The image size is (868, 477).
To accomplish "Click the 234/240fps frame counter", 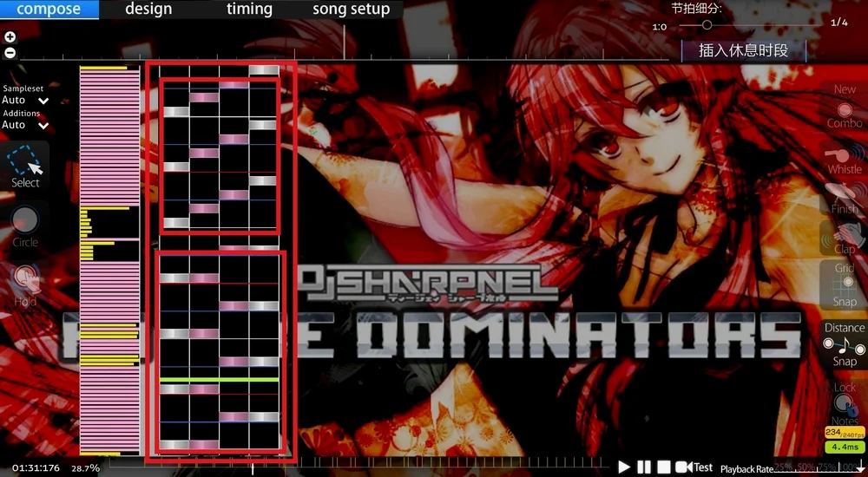I will (x=845, y=433).
